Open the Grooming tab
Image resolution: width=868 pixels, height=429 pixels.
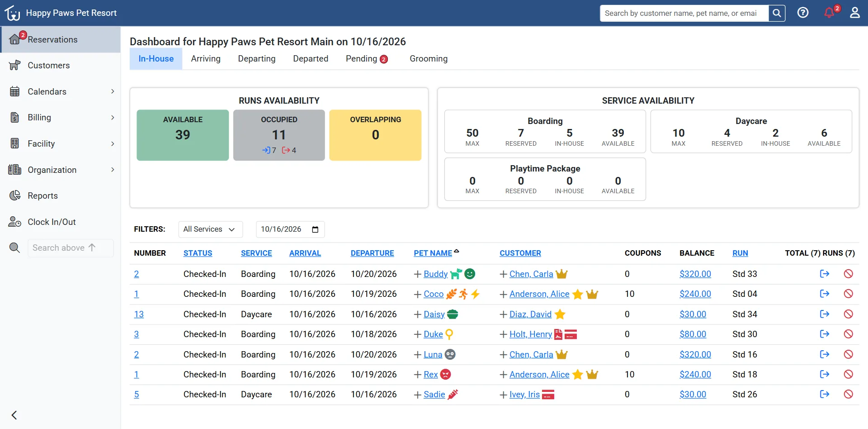tap(429, 59)
